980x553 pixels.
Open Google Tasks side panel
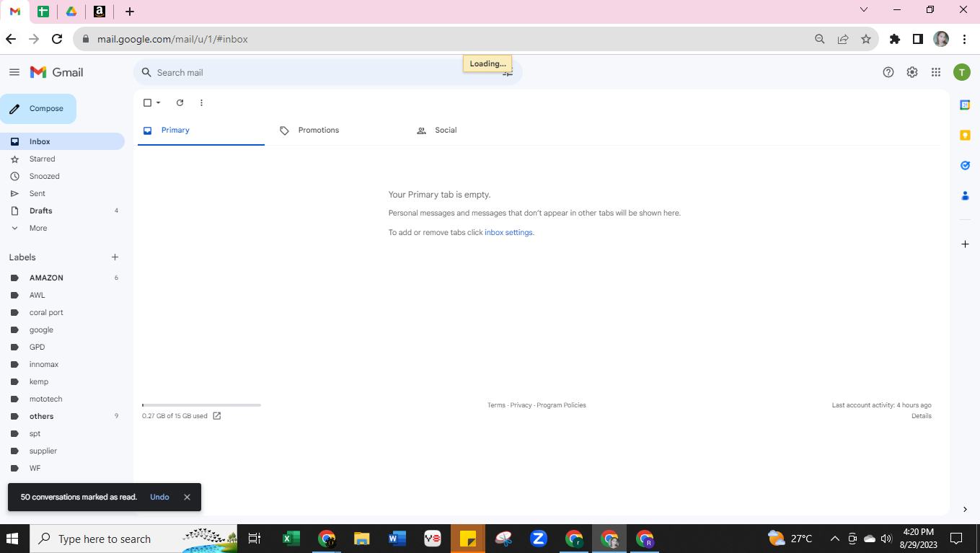[x=965, y=165]
